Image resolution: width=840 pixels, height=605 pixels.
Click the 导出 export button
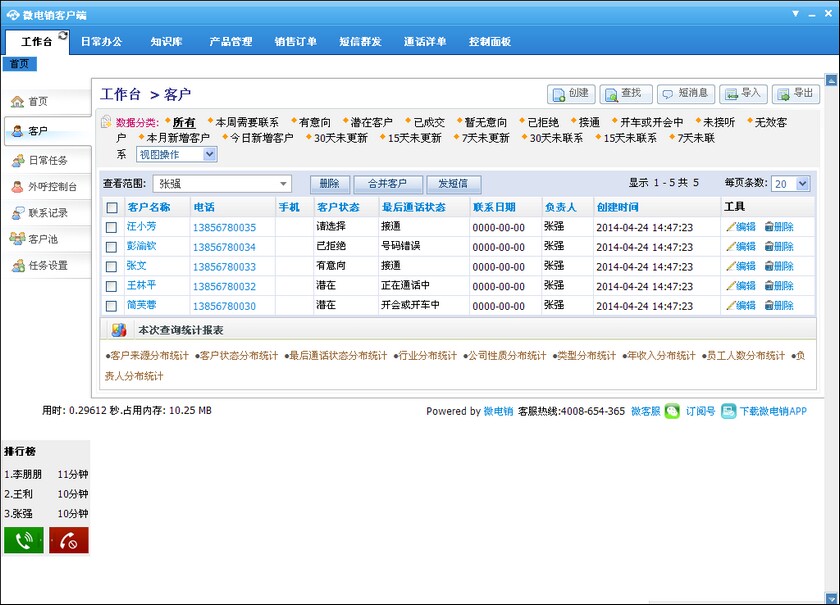pos(796,94)
